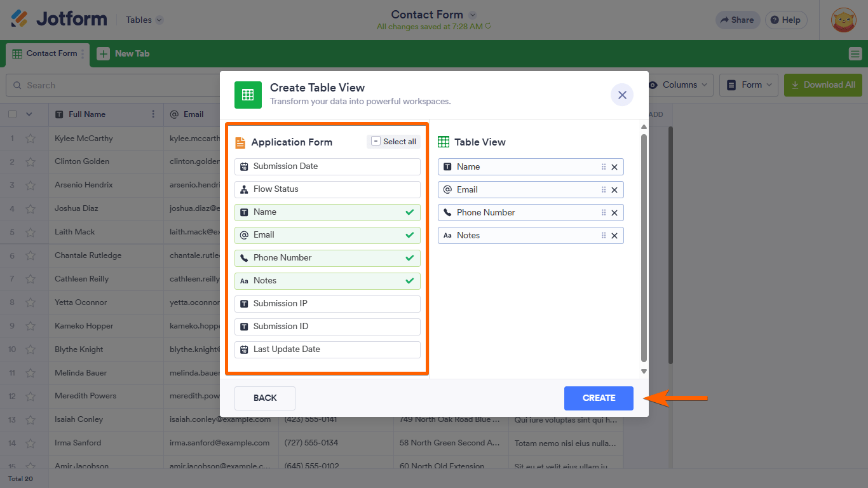The image size is (868, 488).
Task: Expand the Tables dropdown next to logo
Action: click(x=144, y=20)
